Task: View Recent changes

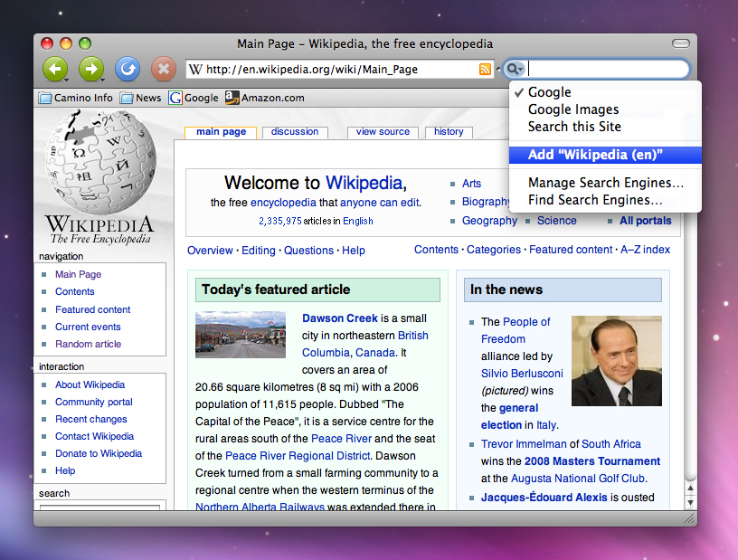Action: 90,419
